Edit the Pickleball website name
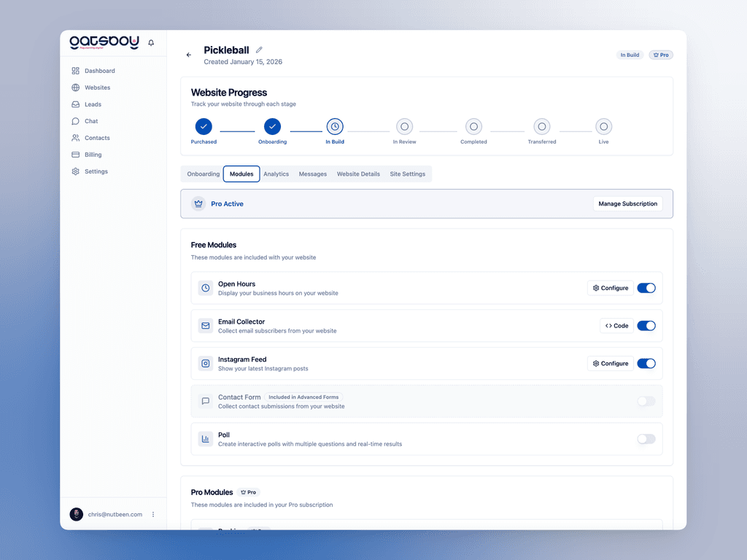 (x=260, y=50)
